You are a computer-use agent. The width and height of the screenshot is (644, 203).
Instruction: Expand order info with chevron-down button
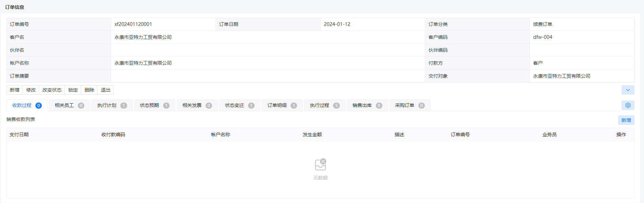[628, 90]
